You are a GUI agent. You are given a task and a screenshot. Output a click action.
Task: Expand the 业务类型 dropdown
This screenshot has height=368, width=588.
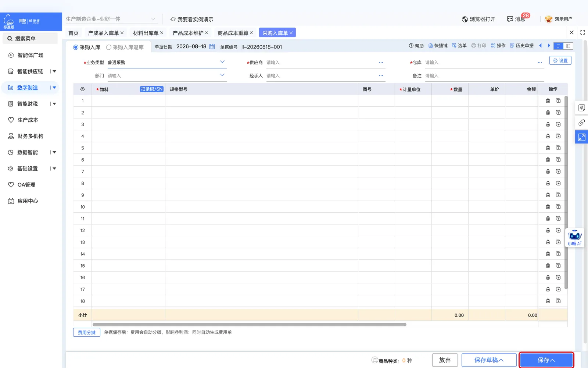(222, 62)
